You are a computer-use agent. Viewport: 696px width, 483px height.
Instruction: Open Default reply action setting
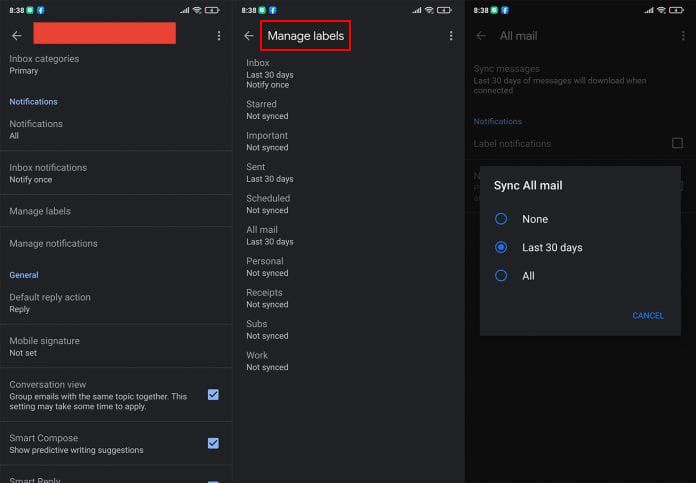pos(116,303)
